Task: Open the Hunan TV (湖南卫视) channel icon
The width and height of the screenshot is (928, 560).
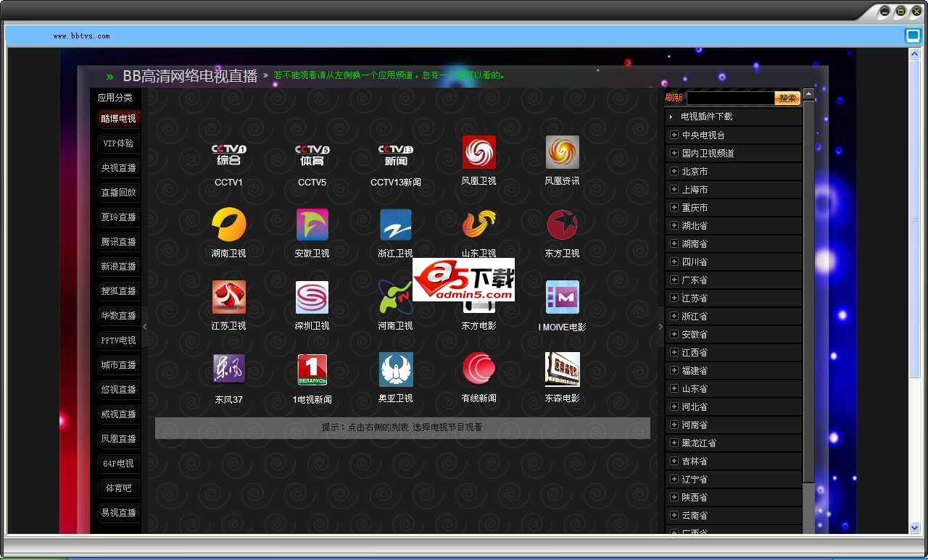Action: [228, 225]
